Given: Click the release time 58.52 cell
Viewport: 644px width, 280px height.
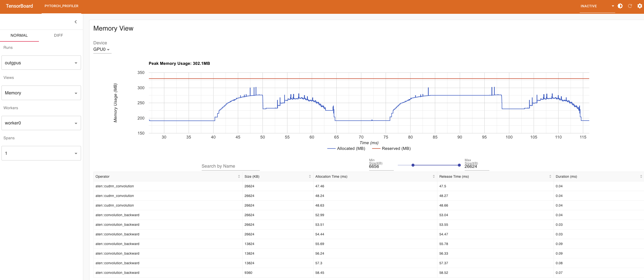Looking at the screenshot, I should (x=495, y=273).
